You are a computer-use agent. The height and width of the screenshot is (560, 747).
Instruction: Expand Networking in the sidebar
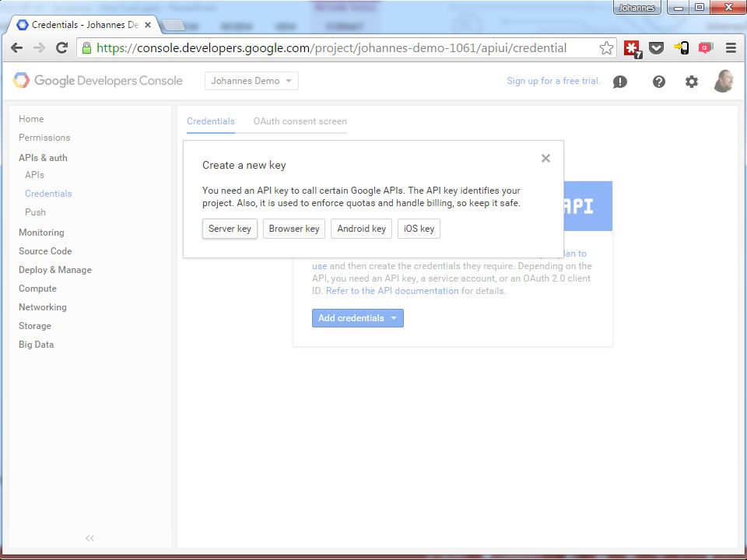coord(42,307)
